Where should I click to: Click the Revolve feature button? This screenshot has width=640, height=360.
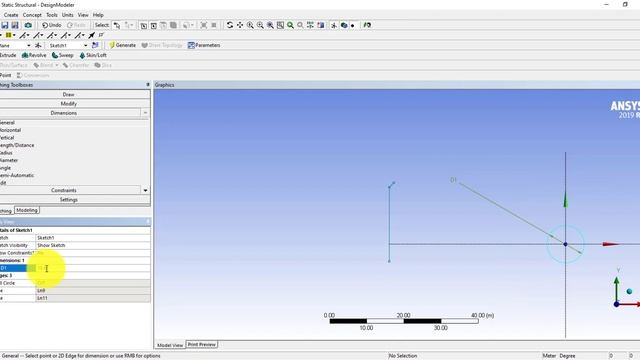click(34, 55)
